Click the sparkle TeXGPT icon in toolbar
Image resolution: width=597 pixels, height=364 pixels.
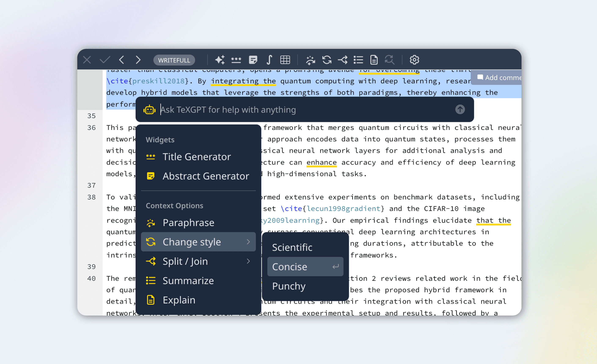(220, 60)
